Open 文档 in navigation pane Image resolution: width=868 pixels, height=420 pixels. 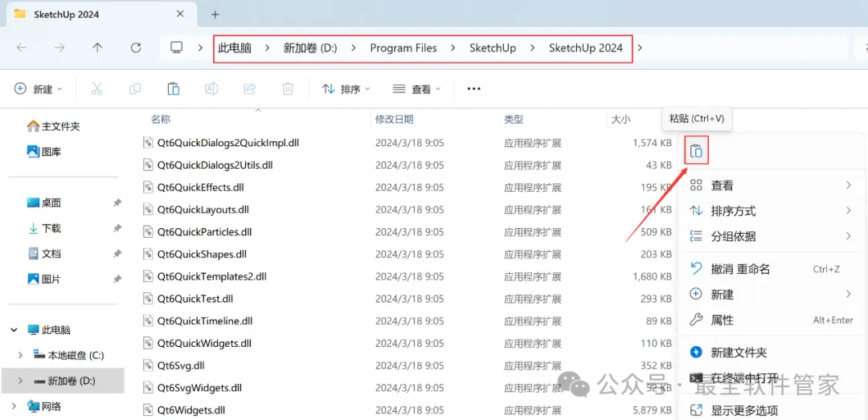click(x=44, y=254)
